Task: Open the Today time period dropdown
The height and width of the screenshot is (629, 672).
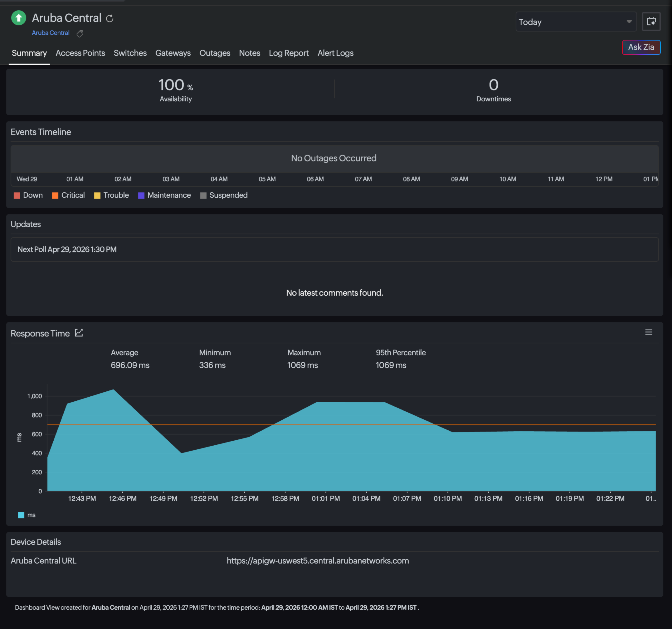Action: (576, 22)
